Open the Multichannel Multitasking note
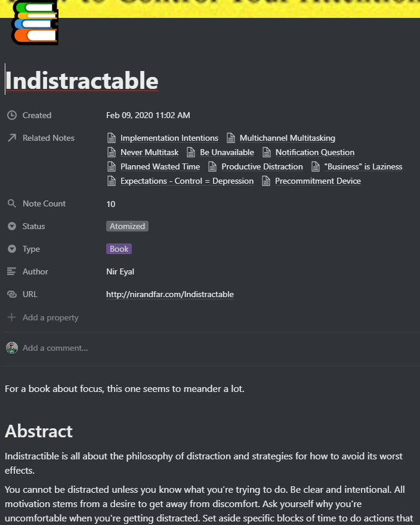This screenshot has height=525, width=420. (287, 138)
